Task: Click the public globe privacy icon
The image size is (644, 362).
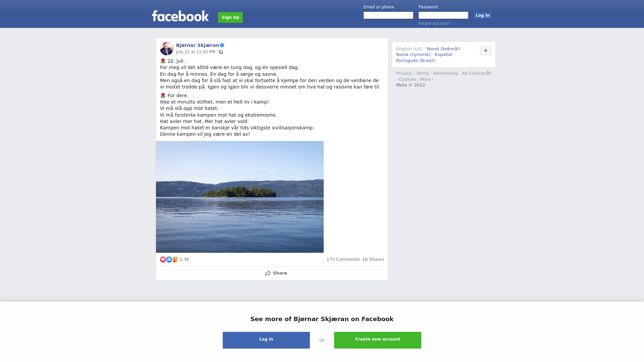Action: click(221, 52)
